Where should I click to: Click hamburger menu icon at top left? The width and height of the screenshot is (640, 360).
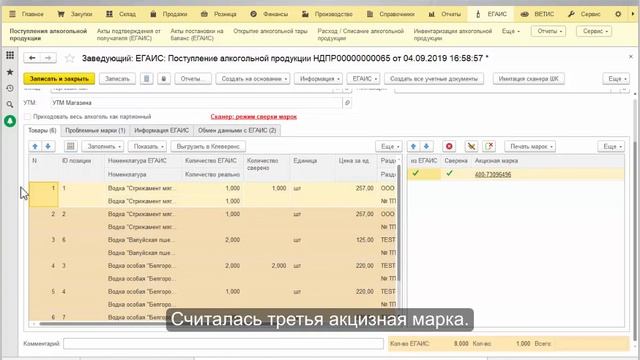point(12,14)
